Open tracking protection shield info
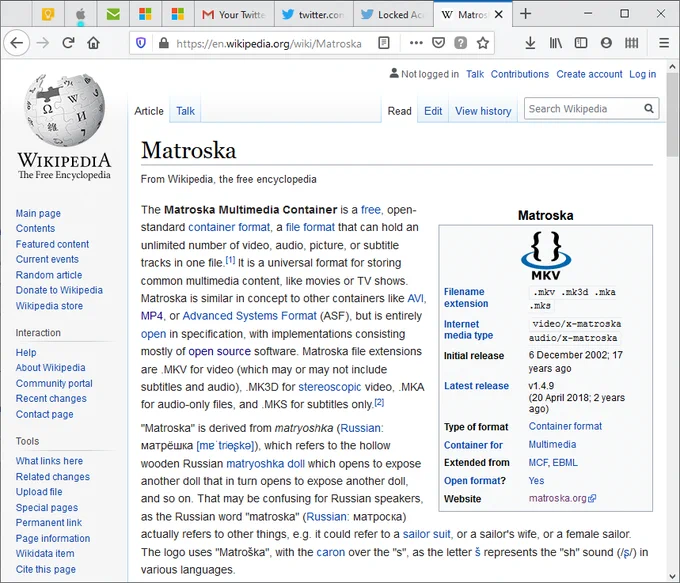 point(141,43)
